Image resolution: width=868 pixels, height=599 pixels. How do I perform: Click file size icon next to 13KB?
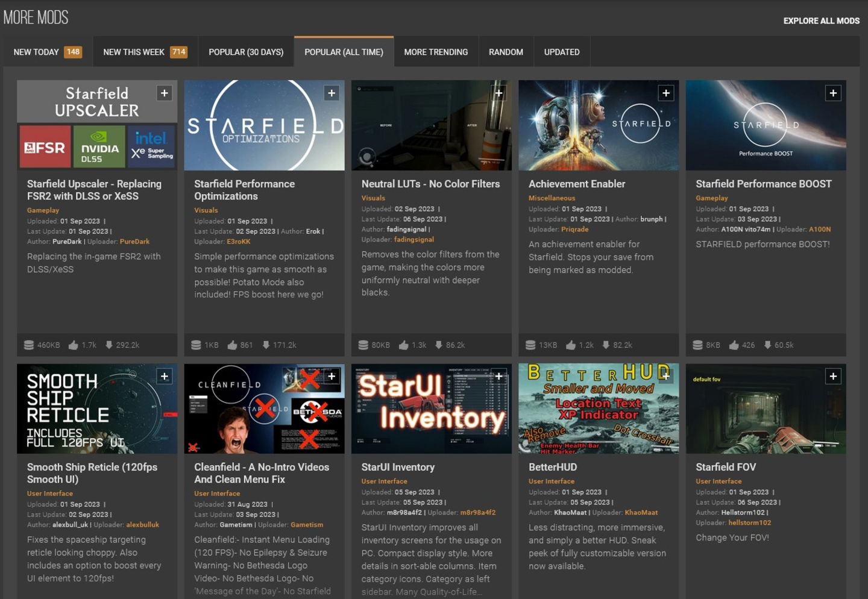tap(530, 345)
